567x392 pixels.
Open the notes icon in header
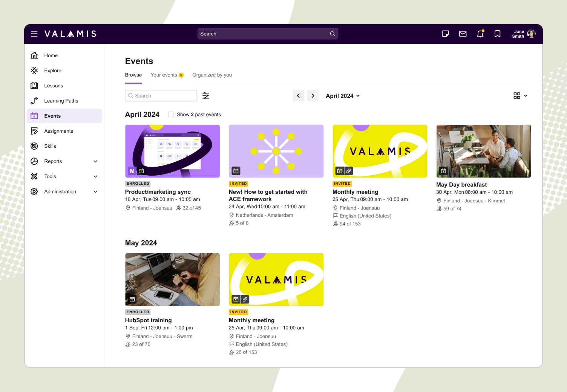point(446,34)
